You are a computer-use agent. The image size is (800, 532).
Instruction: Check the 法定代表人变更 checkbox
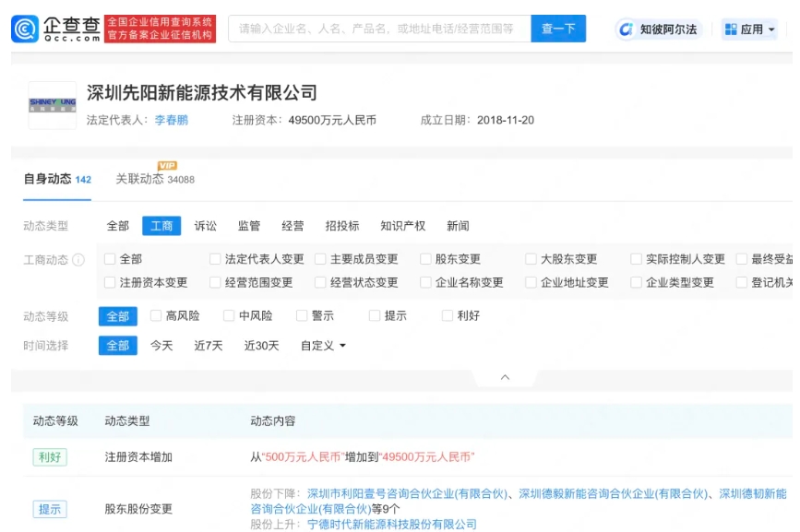215,259
